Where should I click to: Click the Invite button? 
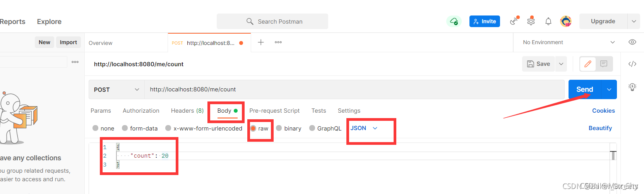click(x=485, y=21)
